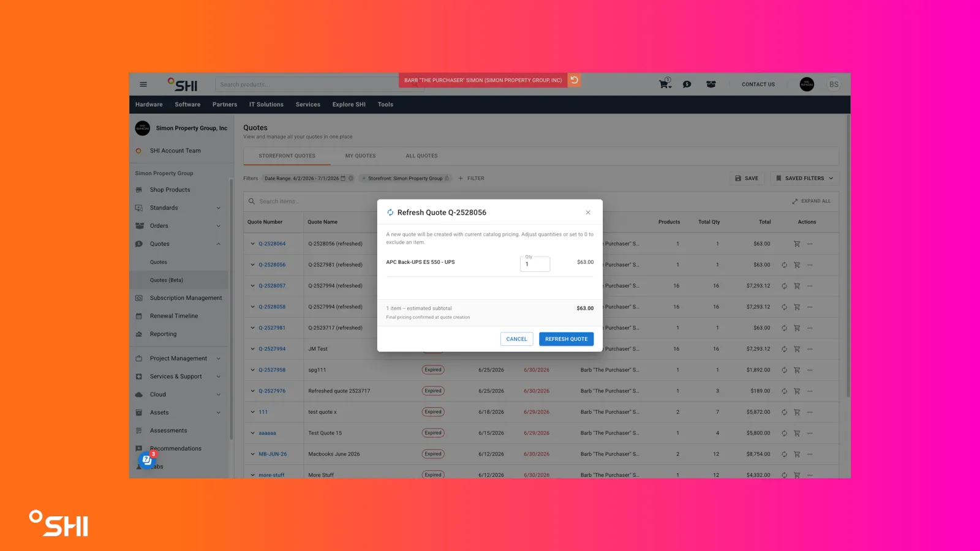Expand row details for quote Q-2527958

pos(252,370)
